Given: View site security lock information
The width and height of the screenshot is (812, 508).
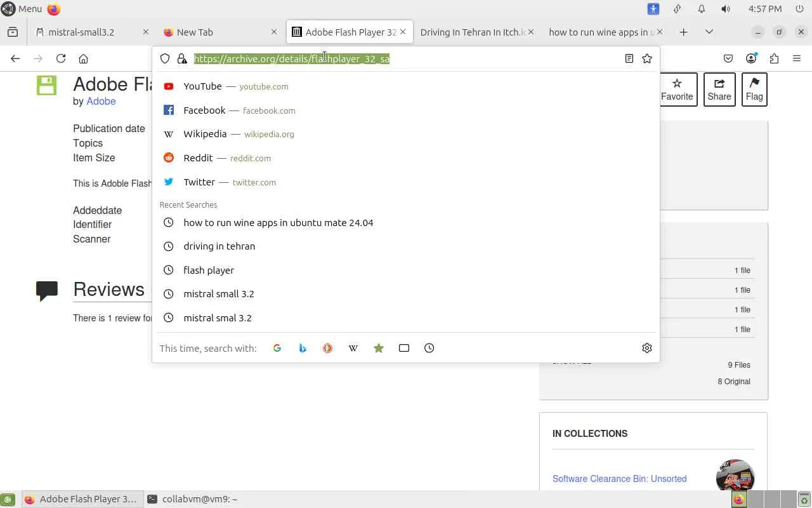Looking at the screenshot, I should click(182, 58).
